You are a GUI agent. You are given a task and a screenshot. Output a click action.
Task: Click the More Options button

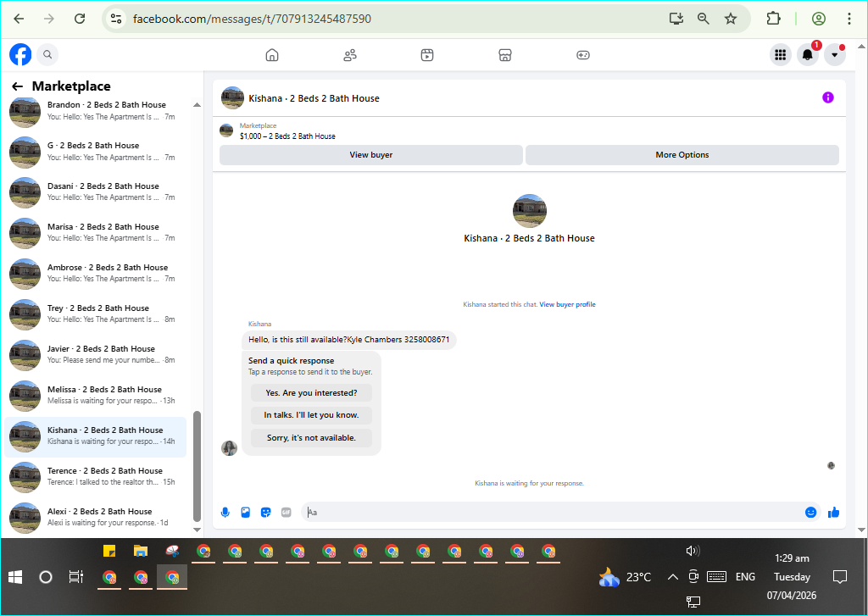(682, 155)
